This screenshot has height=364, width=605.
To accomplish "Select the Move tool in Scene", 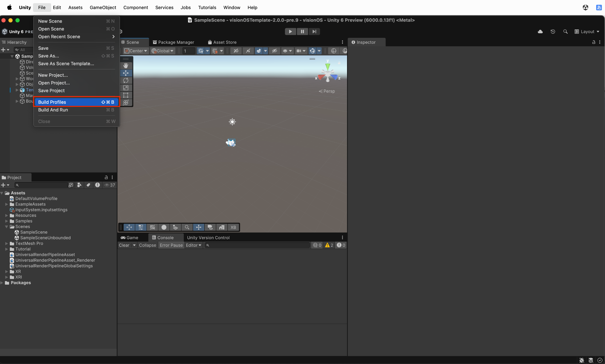I will (x=126, y=73).
